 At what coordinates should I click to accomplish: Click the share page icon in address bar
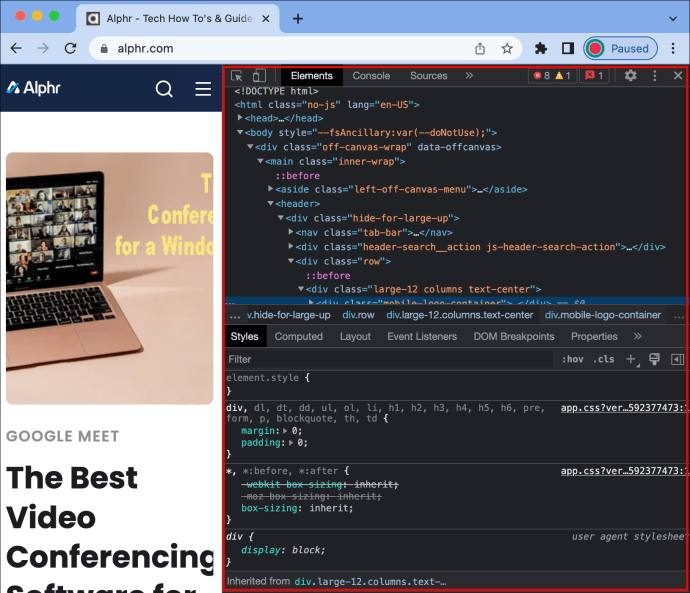click(x=480, y=48)
